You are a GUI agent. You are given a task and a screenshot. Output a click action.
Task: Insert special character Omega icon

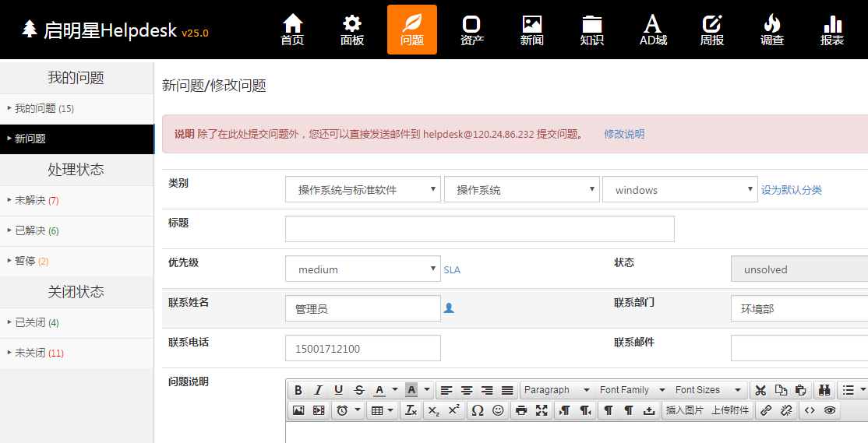478,410
